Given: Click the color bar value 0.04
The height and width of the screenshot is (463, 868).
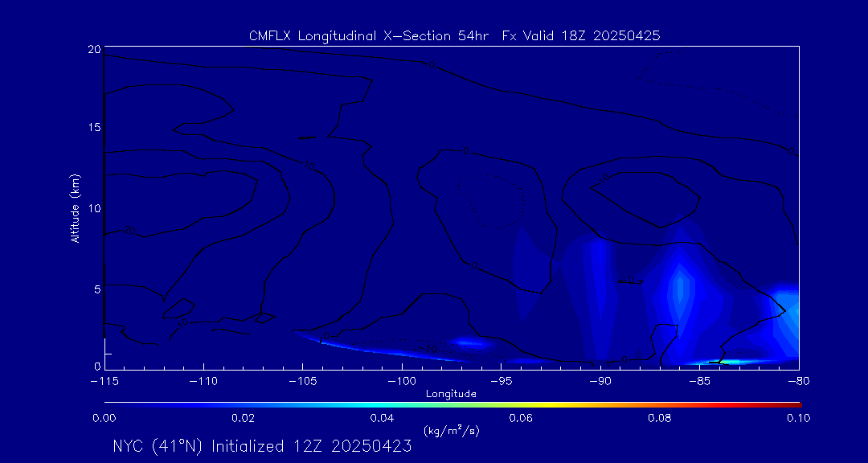Looking at the screenshot, I should (382, 418).
